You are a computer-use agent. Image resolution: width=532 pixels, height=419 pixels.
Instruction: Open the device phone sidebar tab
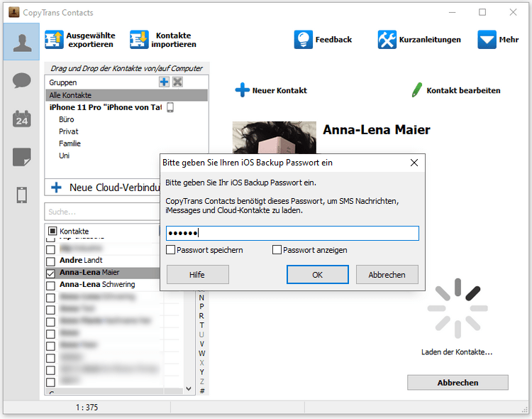[22, 195]
